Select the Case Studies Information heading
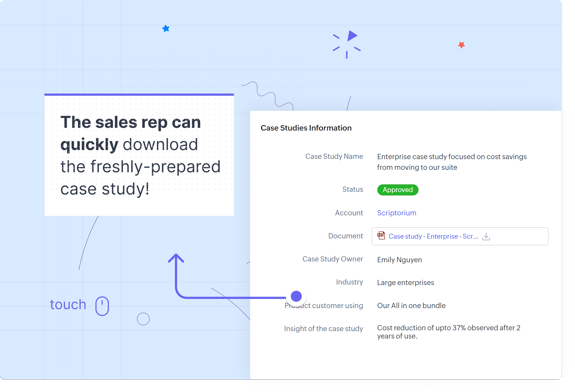The width and height of the screenshot is (575, 392). tap(306, 128)
